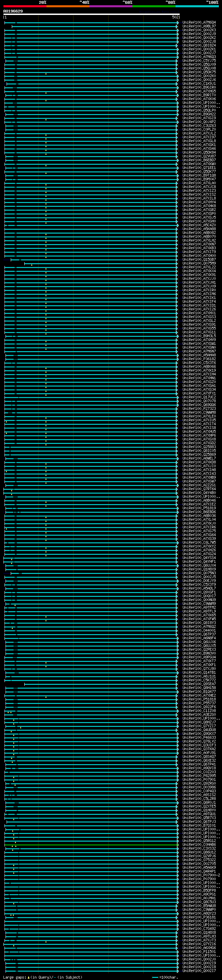
Task: Click the end position label 502
Action: click(x=175, y=17)
